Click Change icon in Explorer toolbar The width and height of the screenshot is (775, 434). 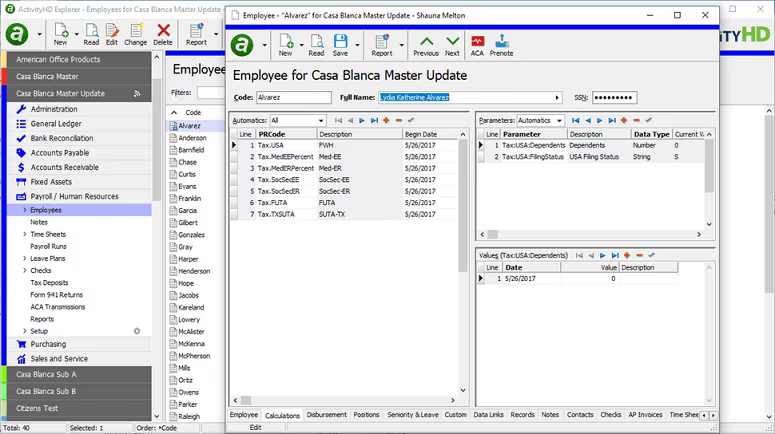point(135,35)
